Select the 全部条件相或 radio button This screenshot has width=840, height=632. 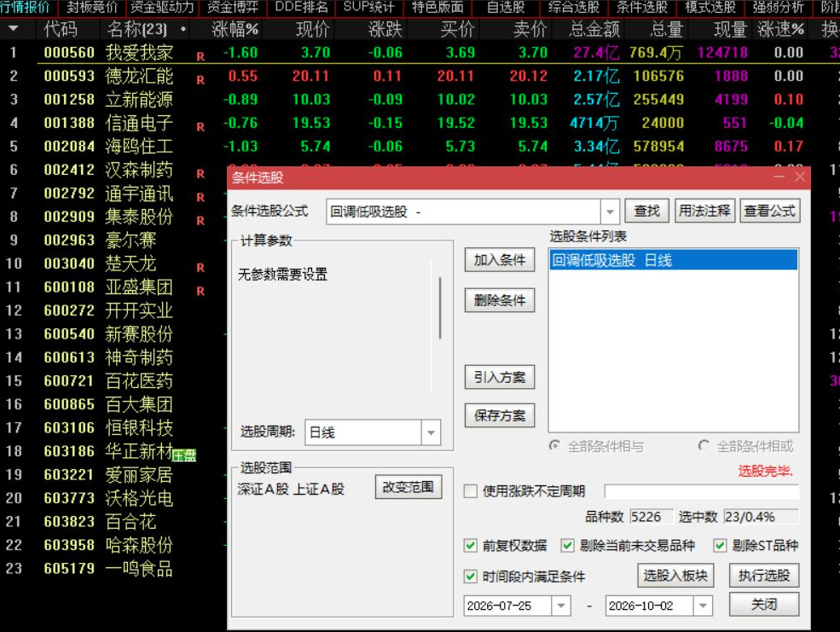click(704, 445)
